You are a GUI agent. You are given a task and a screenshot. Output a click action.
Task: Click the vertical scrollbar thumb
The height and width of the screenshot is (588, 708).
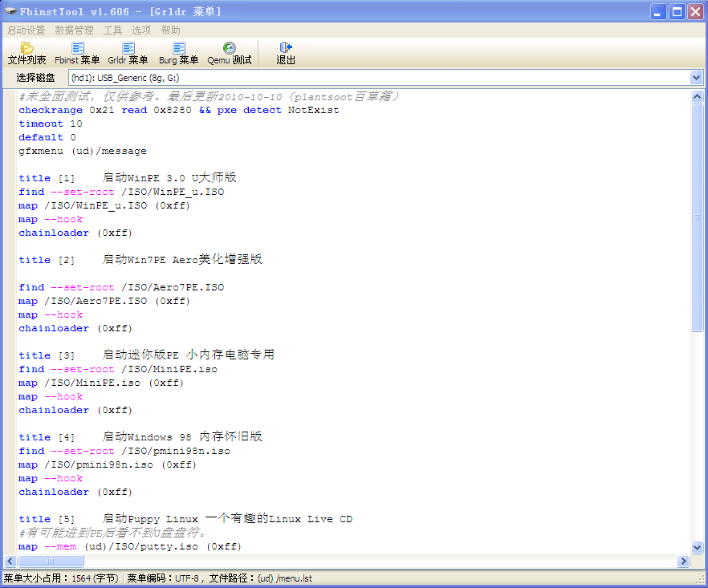tap(697, 217)
